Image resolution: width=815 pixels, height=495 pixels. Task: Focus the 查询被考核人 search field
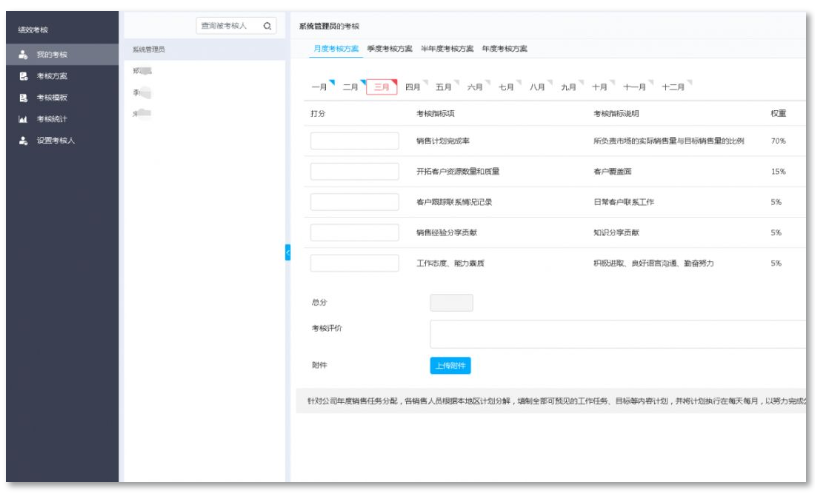225,26
